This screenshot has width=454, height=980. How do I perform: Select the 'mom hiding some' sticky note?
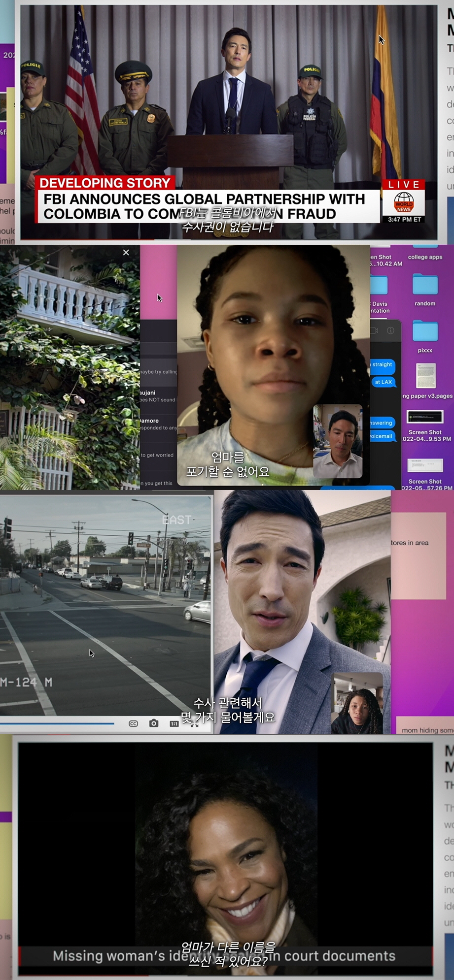coord(425,726)
